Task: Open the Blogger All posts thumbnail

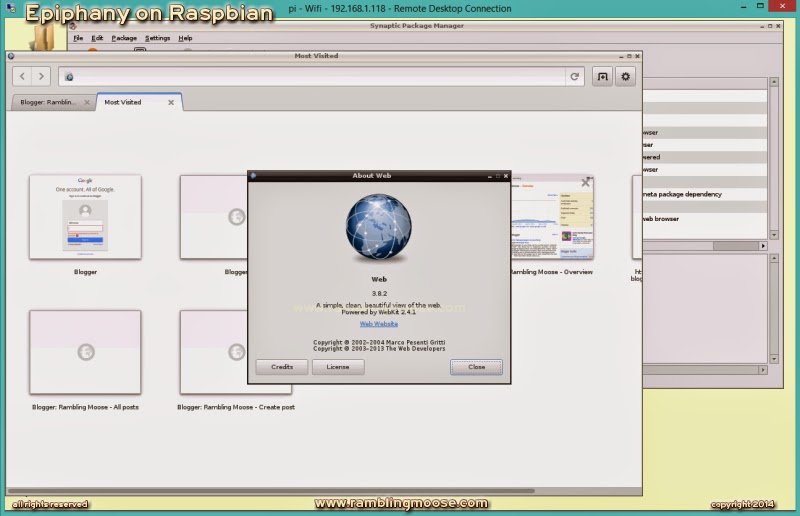Action: [85, 352]
